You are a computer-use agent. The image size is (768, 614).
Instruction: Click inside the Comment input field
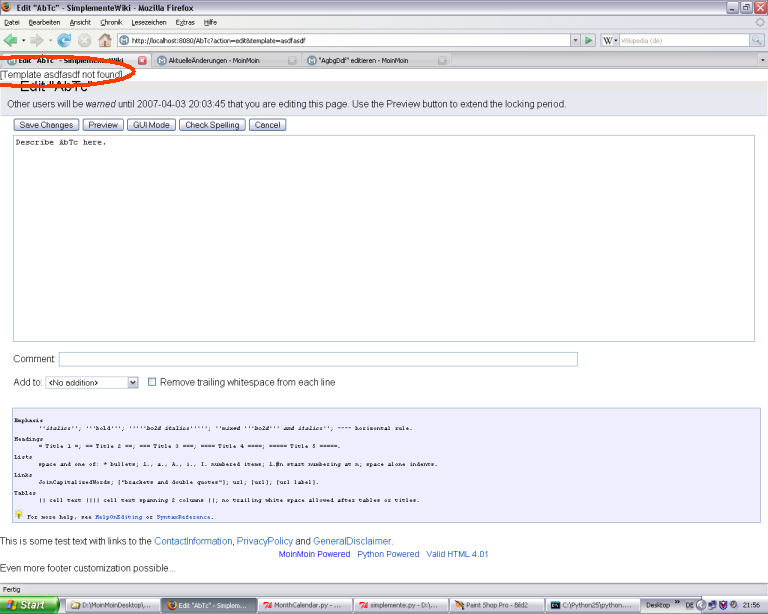[x=318, y=359]
